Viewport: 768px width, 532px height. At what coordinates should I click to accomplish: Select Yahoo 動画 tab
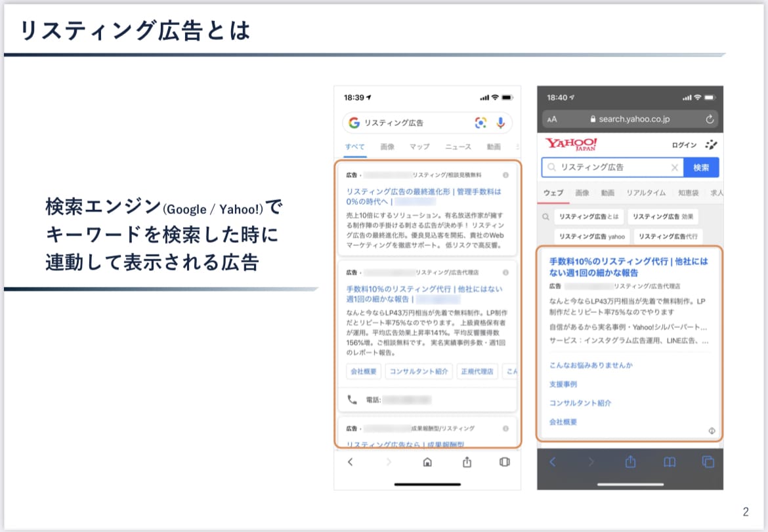click(x=608, y=193)
